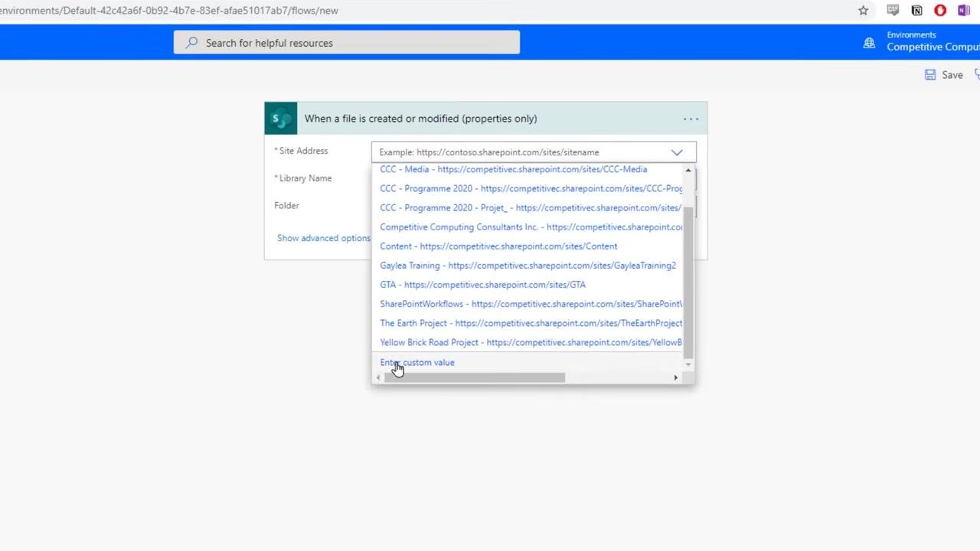The height and width of the screenshot is (551, 980).
Task: Click the horizontal scroll-left arrow
Action: click(378, 377)
